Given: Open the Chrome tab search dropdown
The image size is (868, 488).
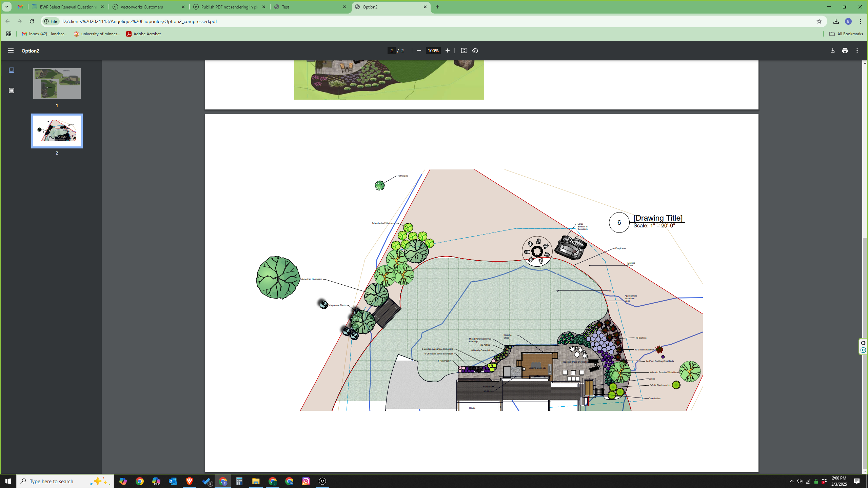Looking at the screenshot, I should (6, 7).
